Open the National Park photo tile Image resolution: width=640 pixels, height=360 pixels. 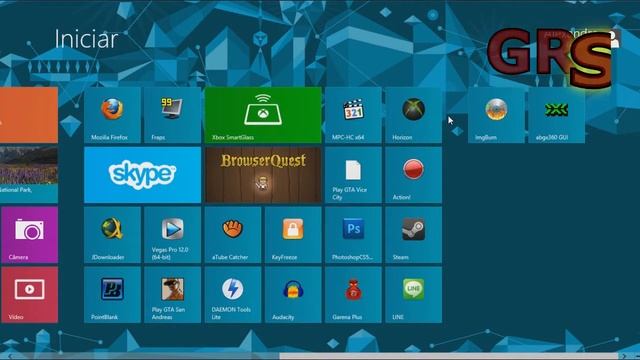[x=29, y=175]
